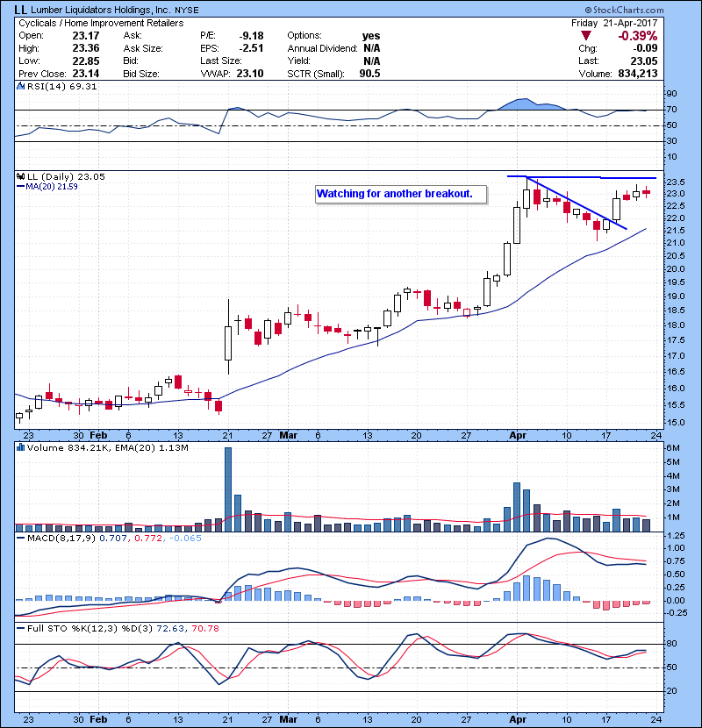This screenshot has height=728, width=702.
Task: Click the 1.25 label on the MACD axis
Action: coord(676,536)
